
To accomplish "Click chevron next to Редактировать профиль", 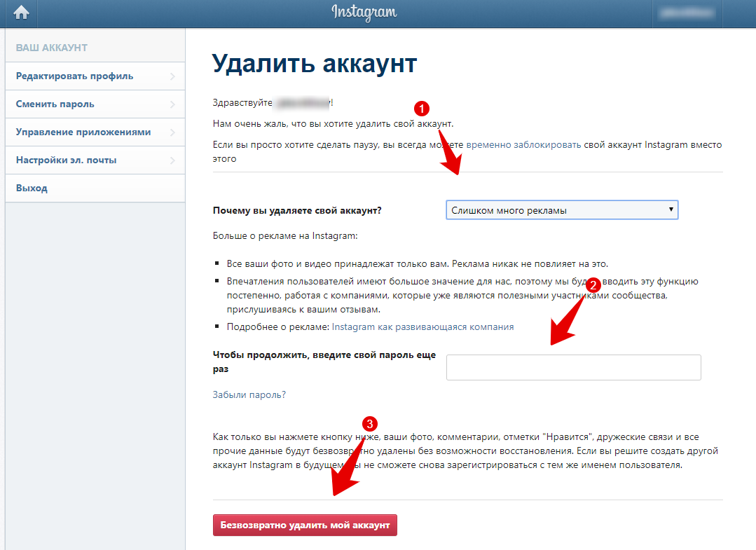I will pos(172,76).
